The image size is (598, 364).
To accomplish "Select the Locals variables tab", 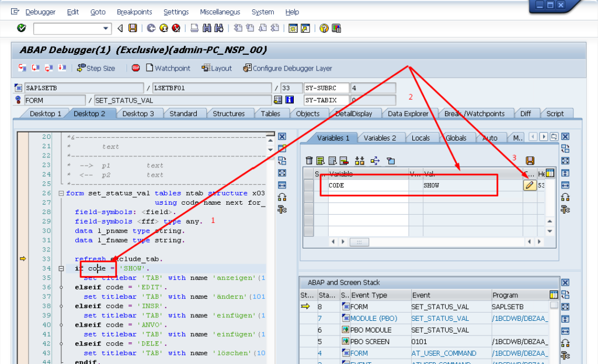I will pyautogui.click(x=420, y=138).
